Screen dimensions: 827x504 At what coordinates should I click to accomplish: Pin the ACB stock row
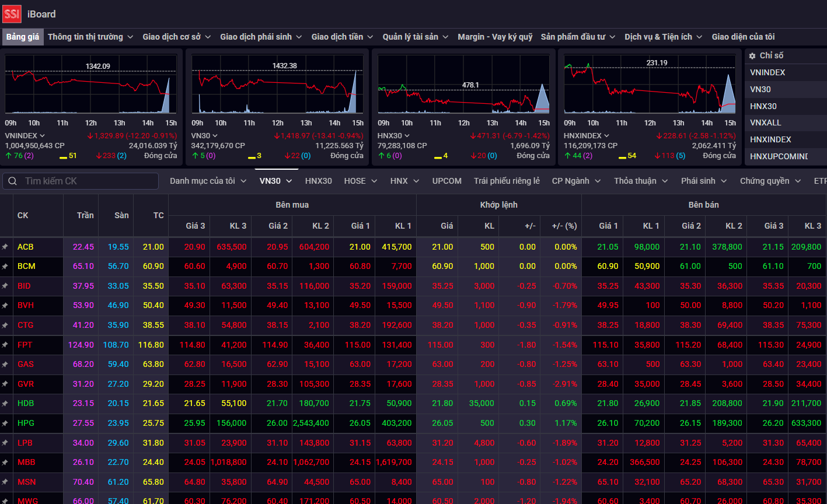[5, 247]
